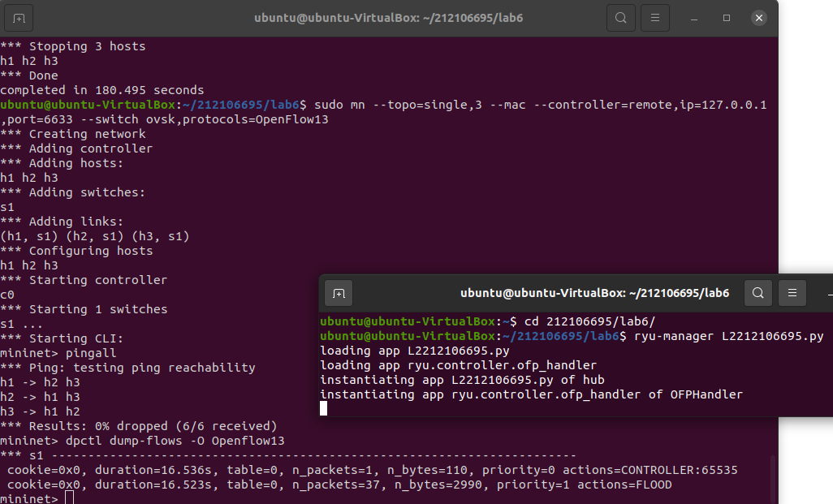Click the '*** Adding controller' line
The height and width of the screenshot is (504, 833).
(76, 149)
